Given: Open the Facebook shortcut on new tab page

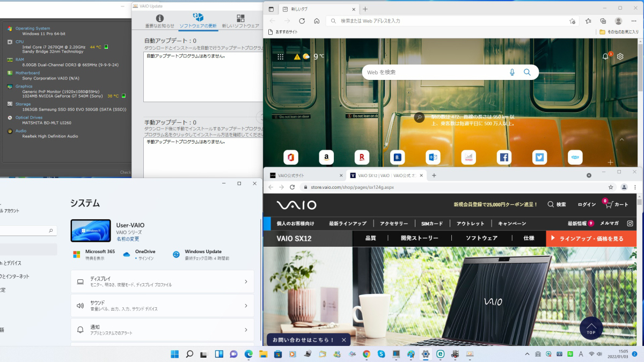Looking at the screenshot, I should [503, 157].
